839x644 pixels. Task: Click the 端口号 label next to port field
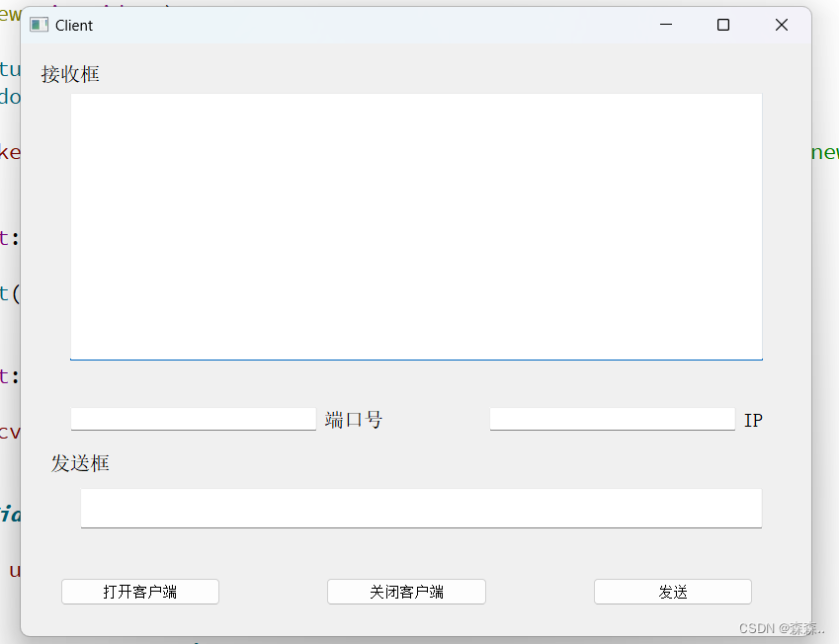coord(354,420)
